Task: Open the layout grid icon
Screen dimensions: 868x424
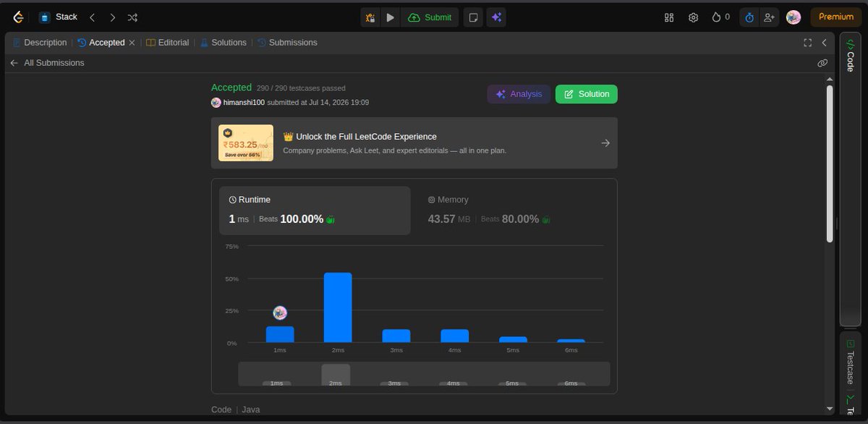Action: point(669,17)
